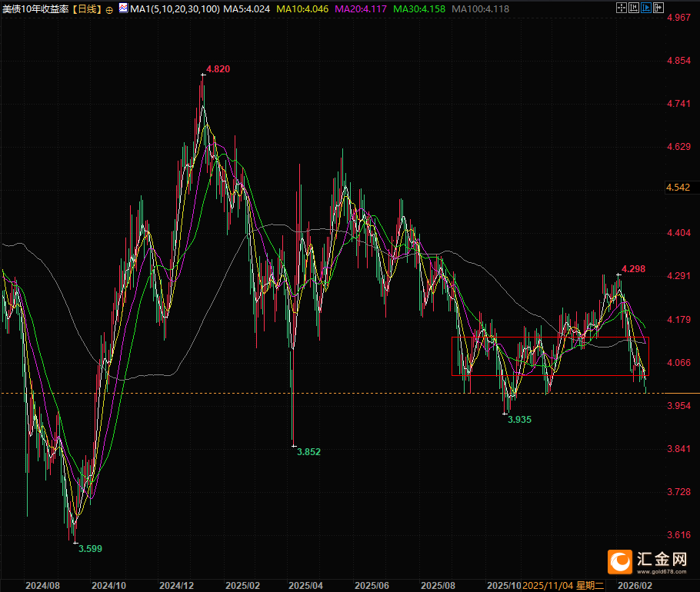
Task: Open the 【日线】 period selector
Action: (x=82, y=9)
